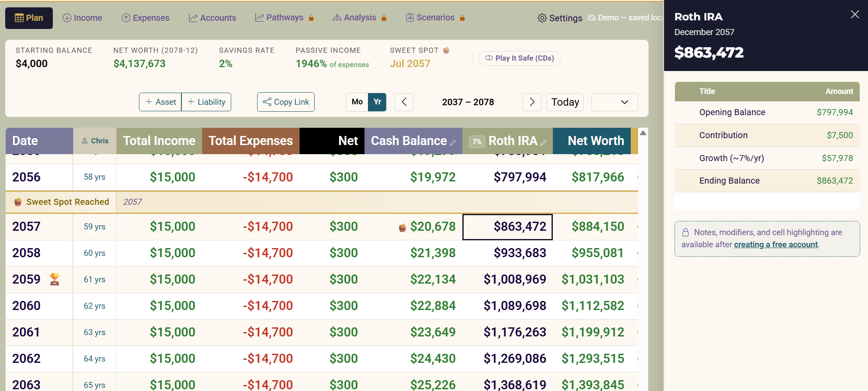
Task: Open the locked Analysis tab
Action: (359, 18)
